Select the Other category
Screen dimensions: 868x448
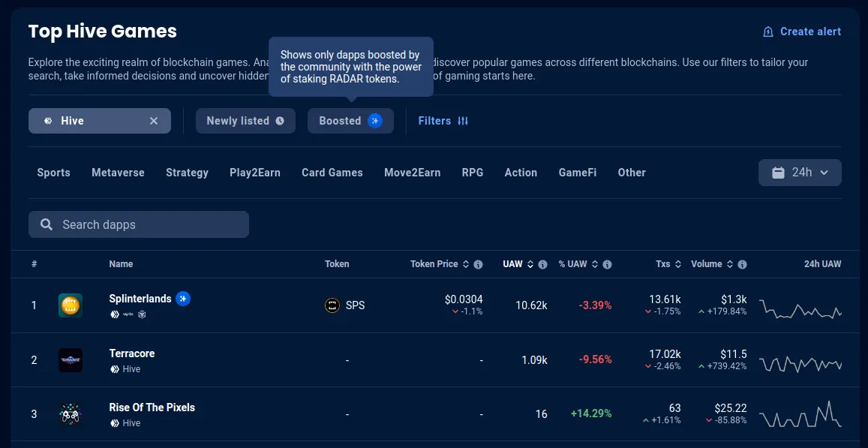632,173
